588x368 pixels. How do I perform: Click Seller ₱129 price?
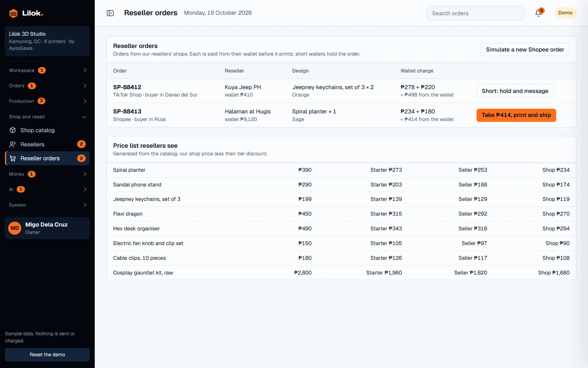(x=473, y=199)
